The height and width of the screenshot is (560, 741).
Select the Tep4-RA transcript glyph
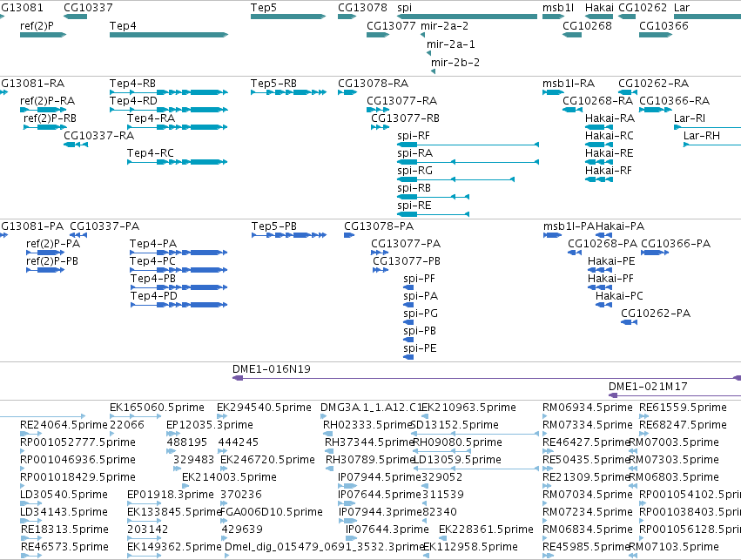[178, 127]
